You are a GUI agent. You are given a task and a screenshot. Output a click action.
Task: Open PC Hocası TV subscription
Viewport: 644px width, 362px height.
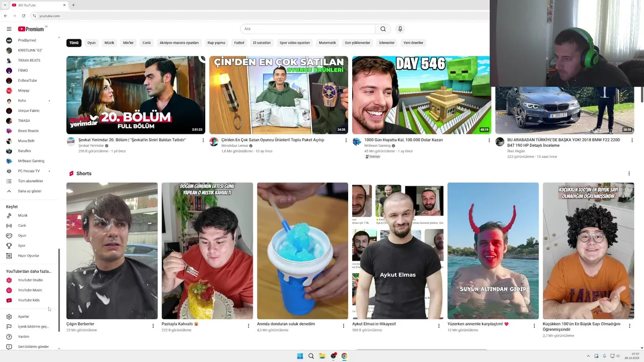30,171
